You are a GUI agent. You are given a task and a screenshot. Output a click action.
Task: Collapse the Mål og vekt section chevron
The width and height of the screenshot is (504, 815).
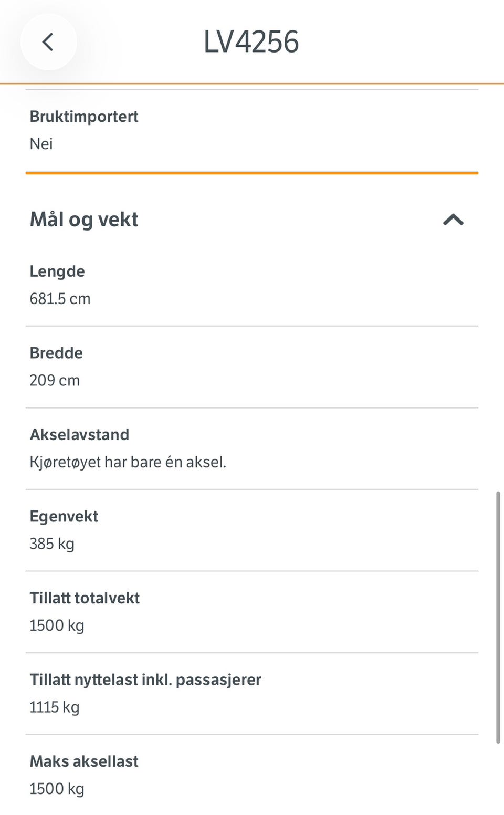click(453, 220)
